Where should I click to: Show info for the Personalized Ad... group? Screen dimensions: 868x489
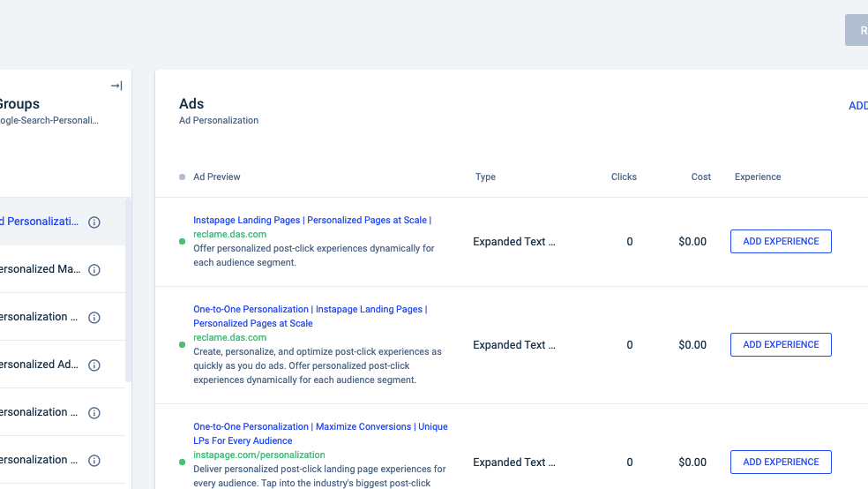coord(94,365)
